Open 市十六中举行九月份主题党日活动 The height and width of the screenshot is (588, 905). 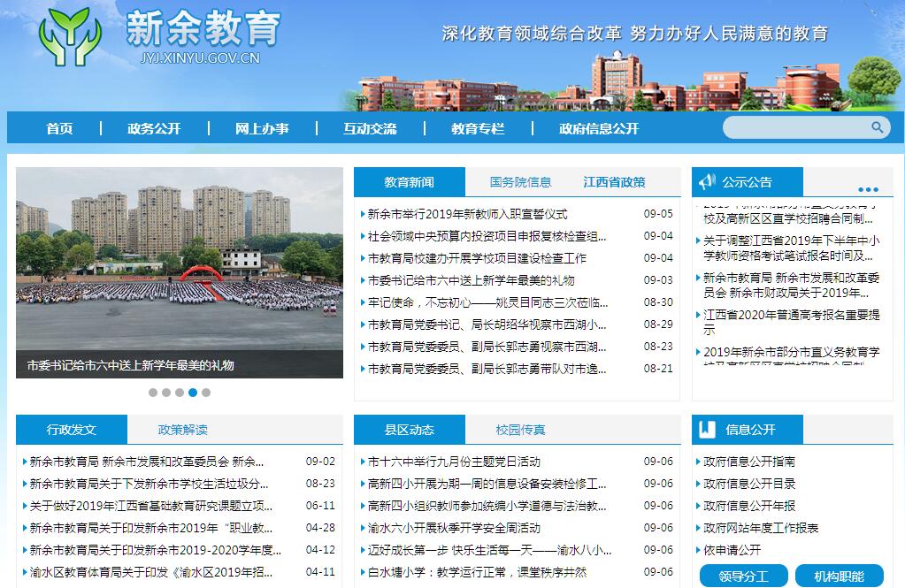coord(454,462)
